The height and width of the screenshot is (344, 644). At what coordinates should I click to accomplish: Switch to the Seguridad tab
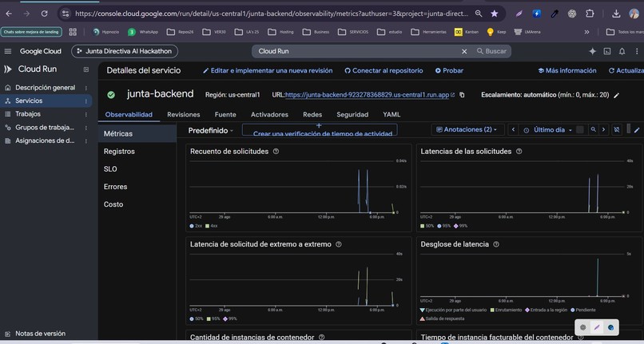coord(352,114)
